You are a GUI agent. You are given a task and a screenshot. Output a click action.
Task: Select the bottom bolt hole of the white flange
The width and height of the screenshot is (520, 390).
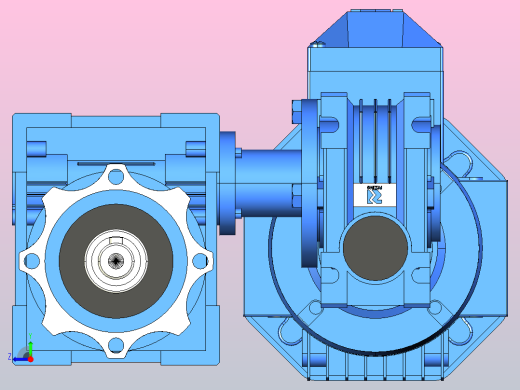coord(116,345)
